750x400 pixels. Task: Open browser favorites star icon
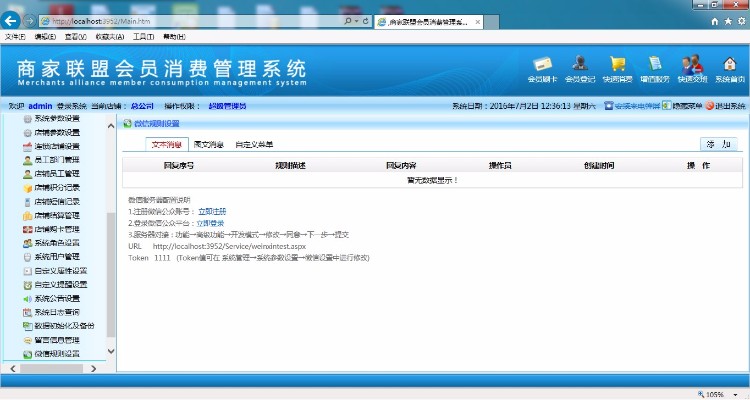point(728,21)
